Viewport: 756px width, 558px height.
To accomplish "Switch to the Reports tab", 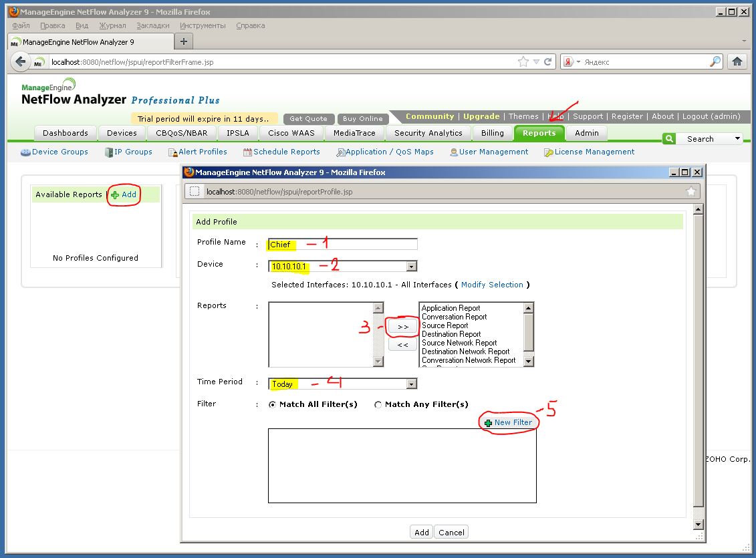I will (539, 132).
